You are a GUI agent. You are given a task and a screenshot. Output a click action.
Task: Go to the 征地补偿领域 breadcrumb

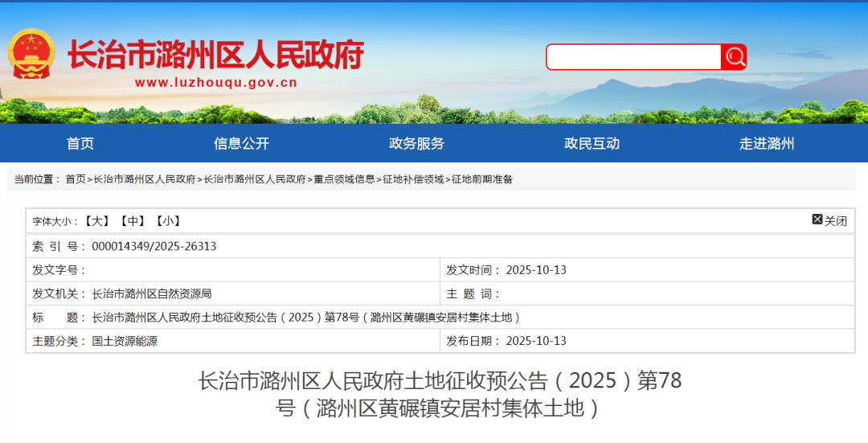tap(413, 179)
